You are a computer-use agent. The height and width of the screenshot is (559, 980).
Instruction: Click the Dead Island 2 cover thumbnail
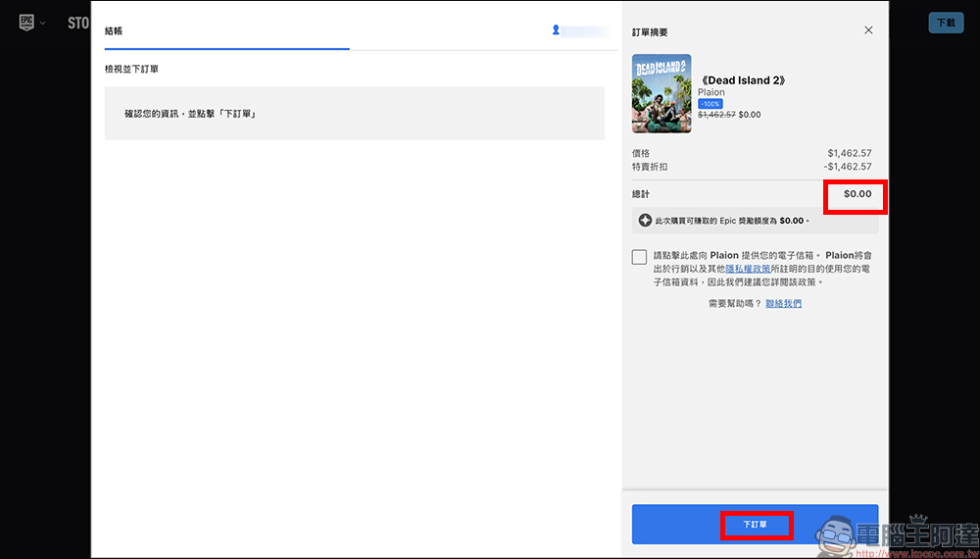click(x=661, y=93)
